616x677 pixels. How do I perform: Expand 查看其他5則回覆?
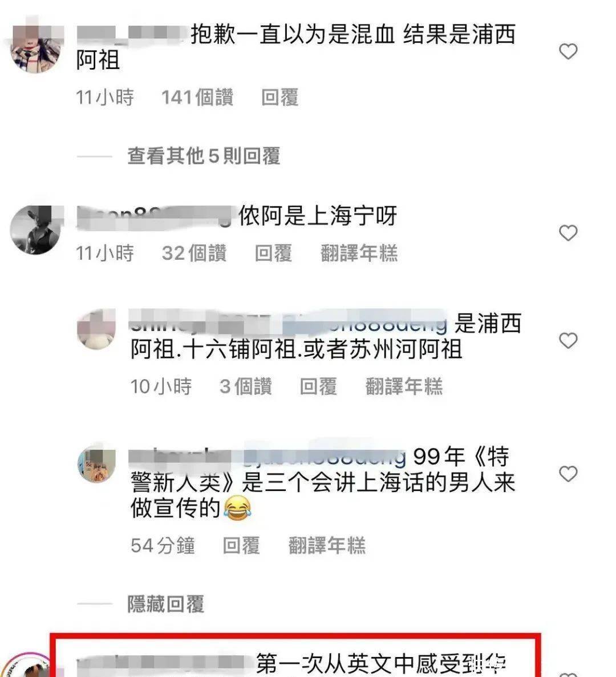click(204, 156)
